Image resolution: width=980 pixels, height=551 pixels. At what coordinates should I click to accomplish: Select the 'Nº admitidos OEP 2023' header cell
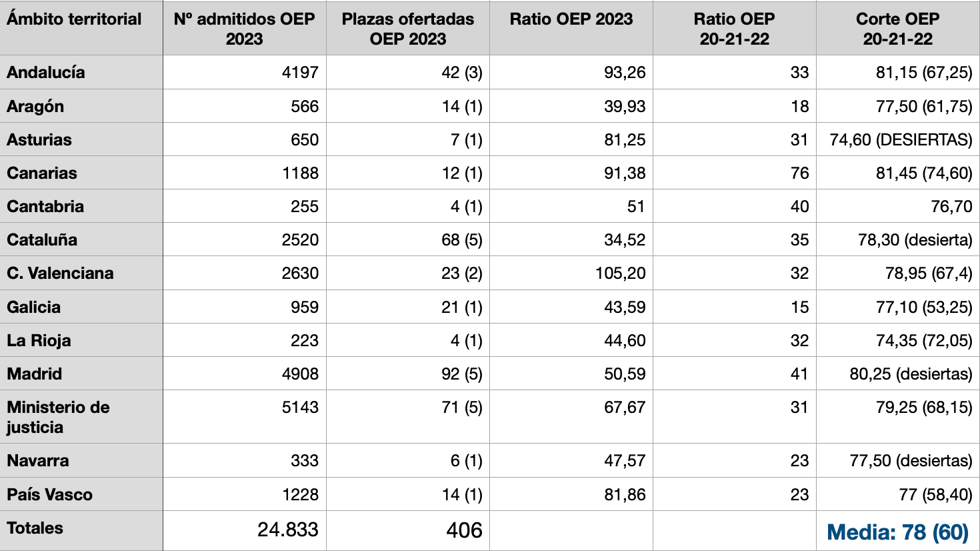(x=244, y=29)
